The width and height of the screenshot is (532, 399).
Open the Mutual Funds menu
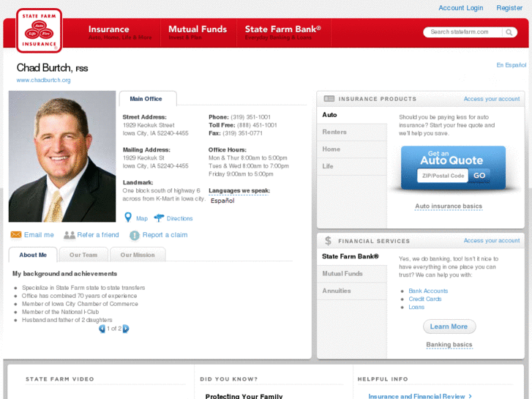click(198, 33)
